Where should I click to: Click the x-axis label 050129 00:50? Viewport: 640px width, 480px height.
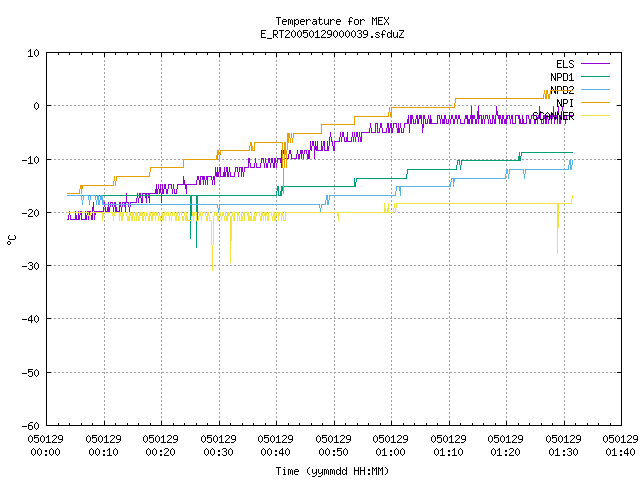click(333, 445)
